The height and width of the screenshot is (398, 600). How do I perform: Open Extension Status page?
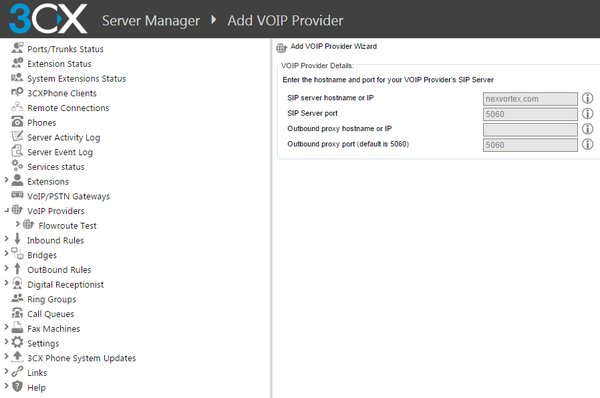tap(59, 64)
